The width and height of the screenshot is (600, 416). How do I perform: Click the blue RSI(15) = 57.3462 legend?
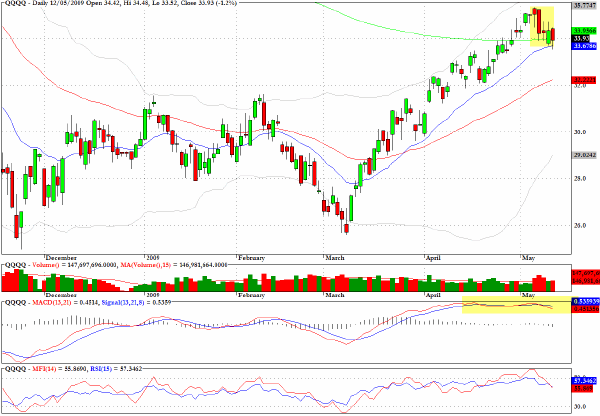pos(116,369)
